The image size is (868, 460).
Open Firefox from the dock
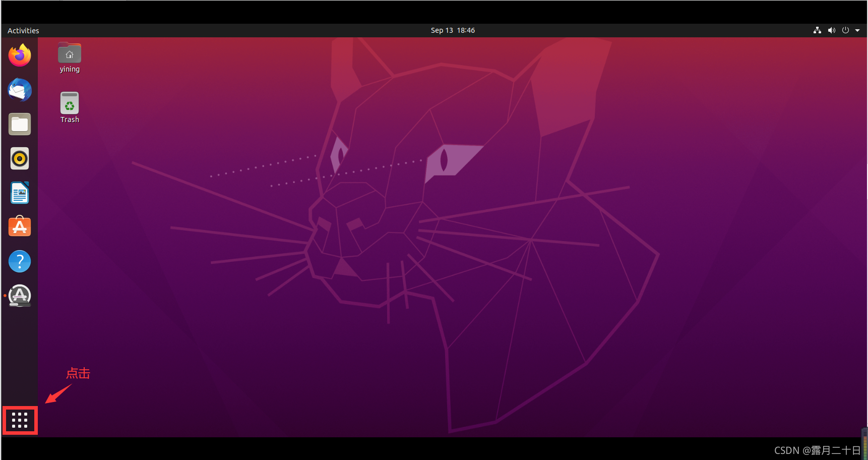[x=20, y=55]
